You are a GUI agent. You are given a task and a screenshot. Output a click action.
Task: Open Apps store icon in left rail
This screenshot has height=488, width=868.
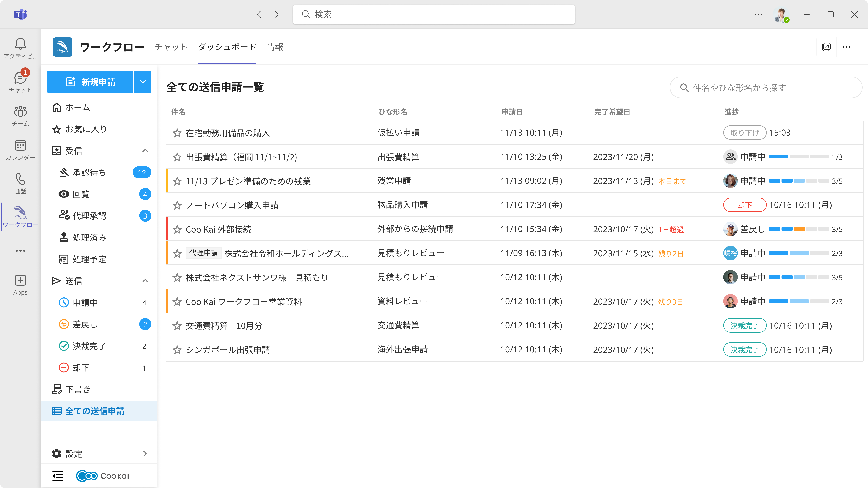[x=20, y=280]
